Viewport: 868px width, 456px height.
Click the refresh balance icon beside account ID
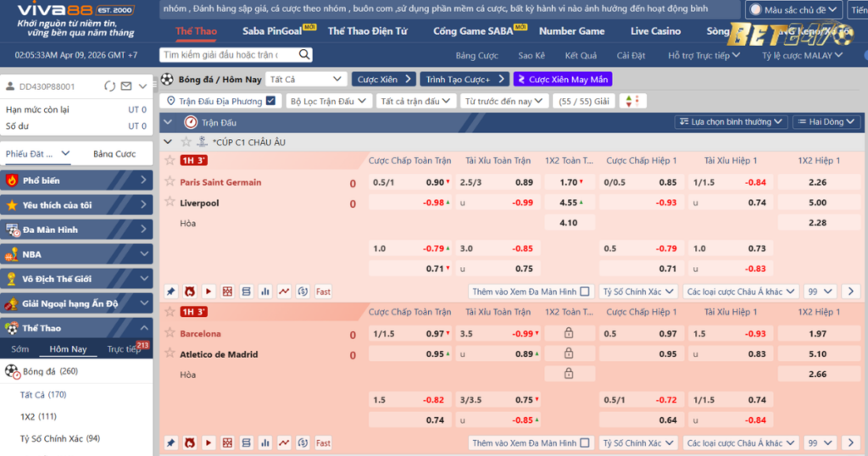point(109,86)
